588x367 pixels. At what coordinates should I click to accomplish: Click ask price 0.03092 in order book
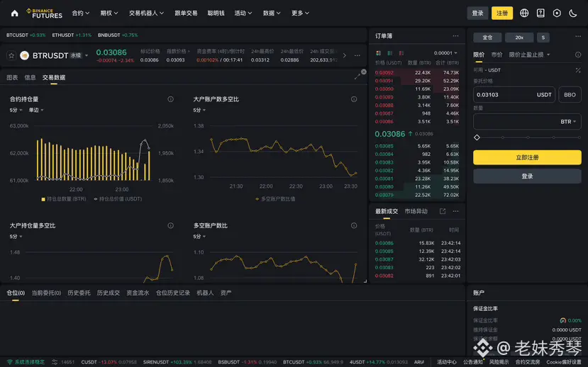coord(384,73)
